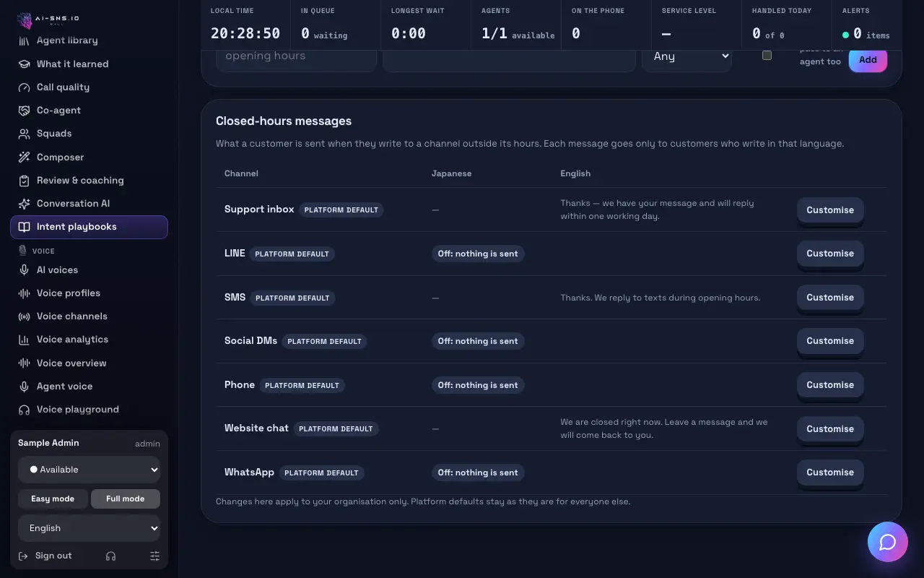Image resolution: width=924 pixels, height=578 pixels.
Task: Customise the Social DMs message
Action: click(830, 341)
